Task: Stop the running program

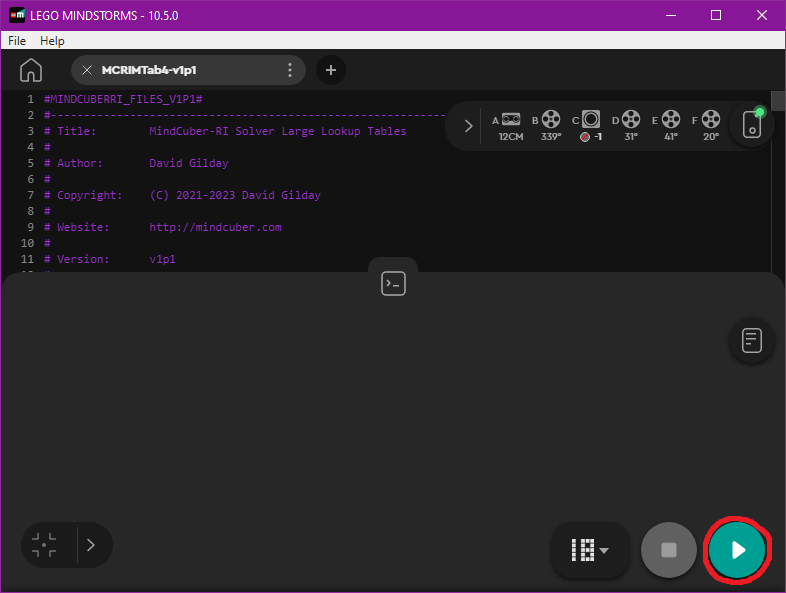Action: coord(668,550)
